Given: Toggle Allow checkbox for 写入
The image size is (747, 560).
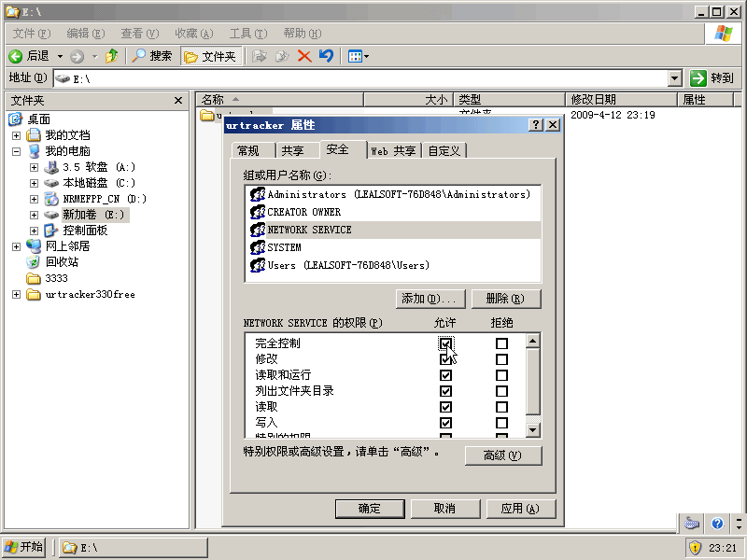Looking at the screenshot, I should [445, 423].
